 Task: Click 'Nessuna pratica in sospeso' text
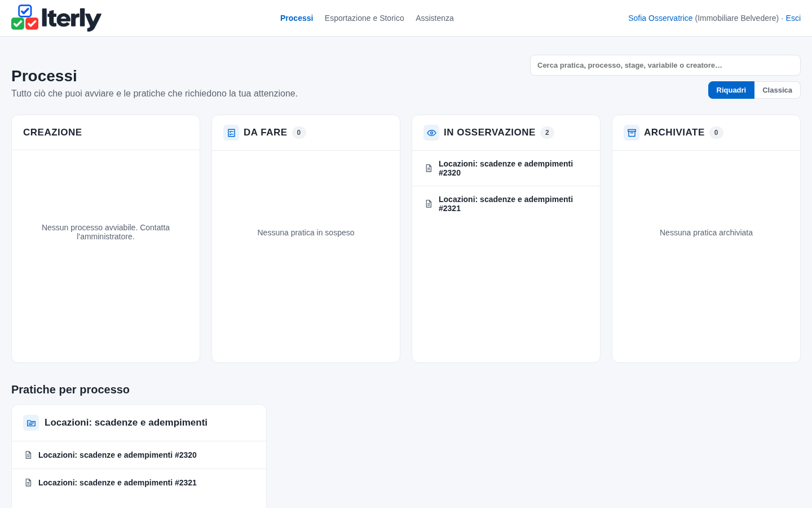pyautogui.click(x=306, y=233)
